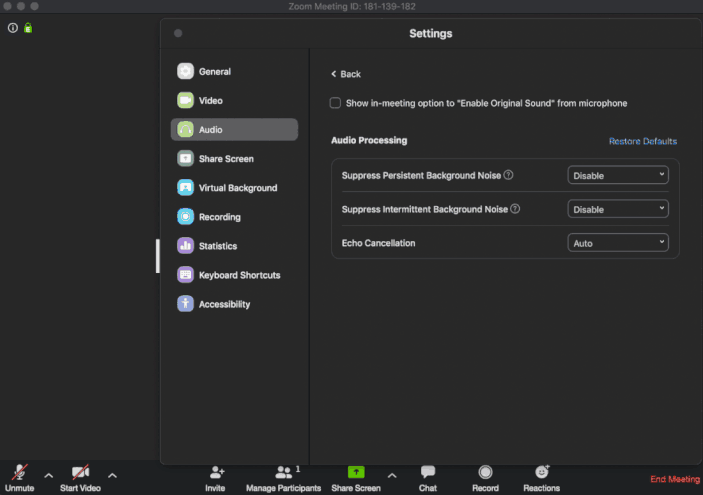Open Manage Participants panel

(285, 472)
